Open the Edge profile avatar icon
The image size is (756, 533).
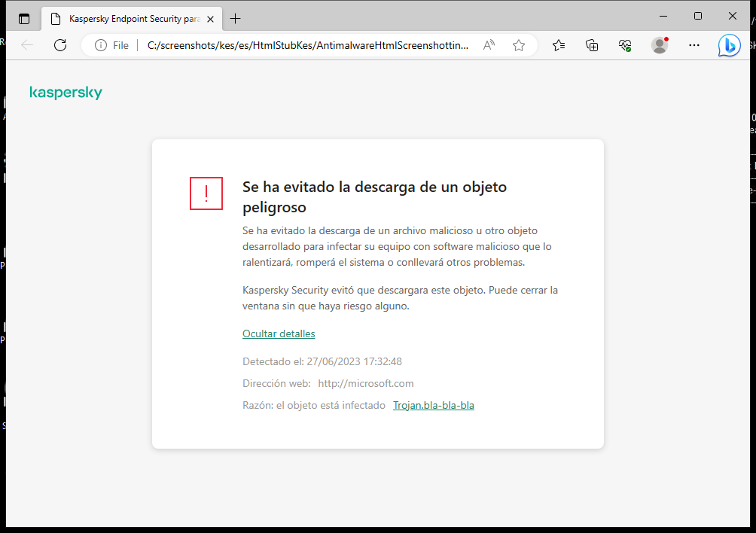click(659, 45)
